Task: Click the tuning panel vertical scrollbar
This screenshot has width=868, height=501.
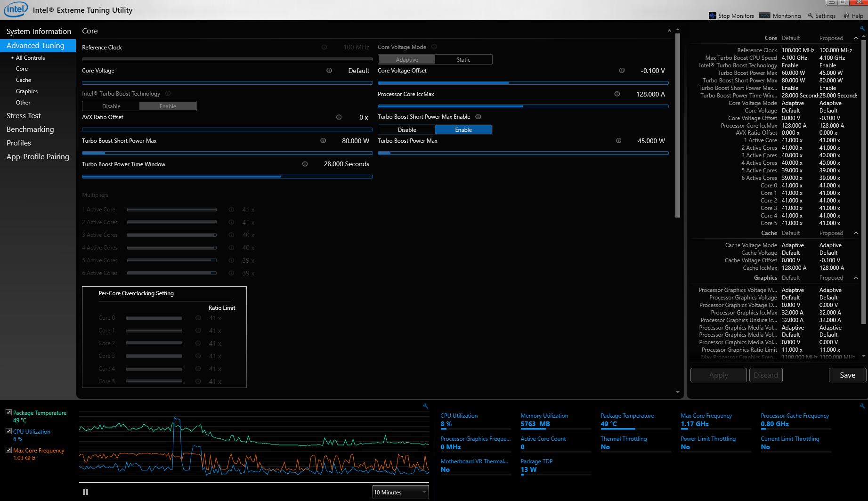Action: 678,126
